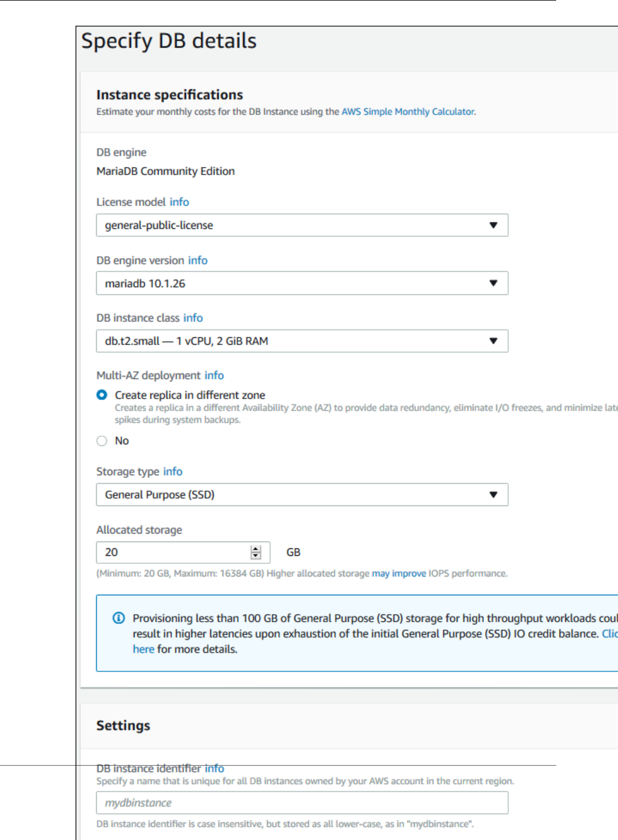Open the DB engine version dropdown
Image resolution: width=618 pixels, height=840 pixels.
click(302, 284)
